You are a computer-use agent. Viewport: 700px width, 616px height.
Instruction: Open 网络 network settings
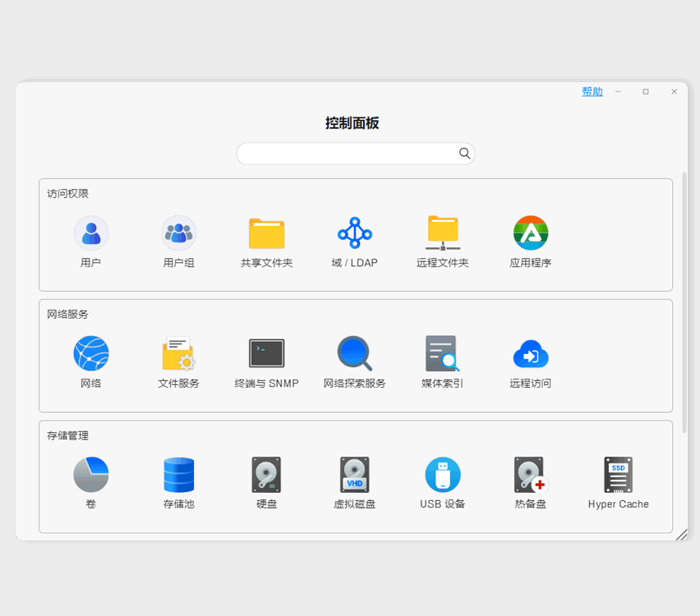pyautogui.click(x=91, y=361)
